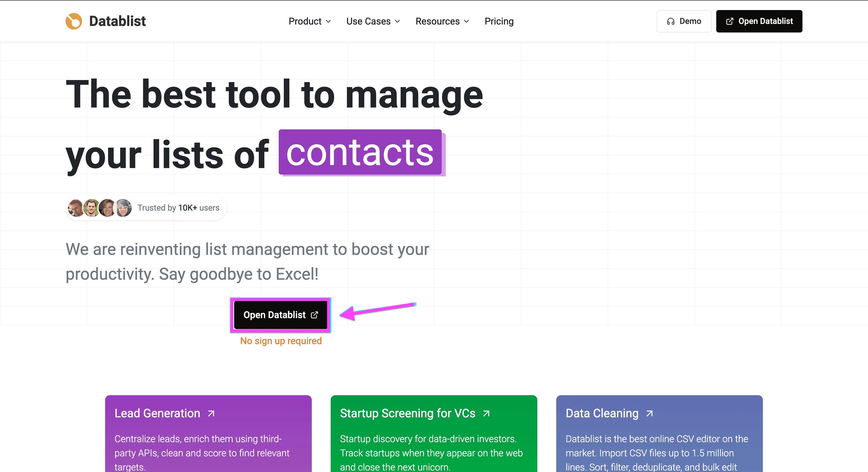
Task: Select Pricing in the navigation bar
Action: click(499, 21)
